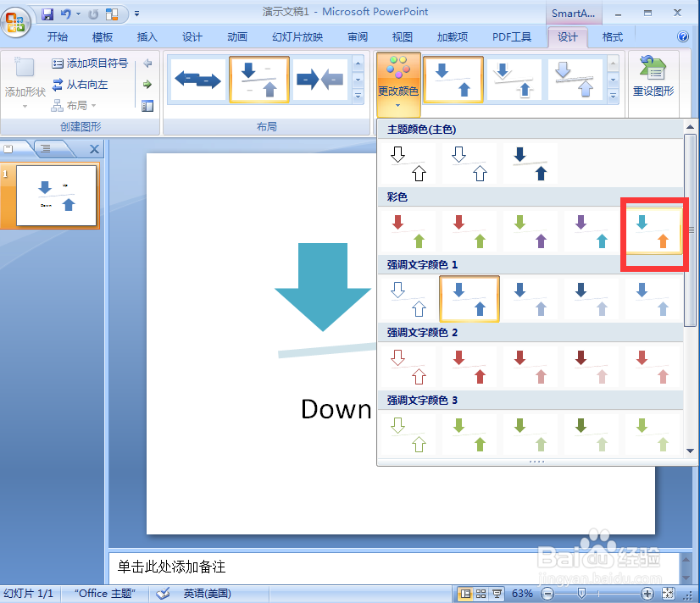Click the "Office 主题" status bar text
The height and width of the screenshot is (603, 700).
[105, 594]
